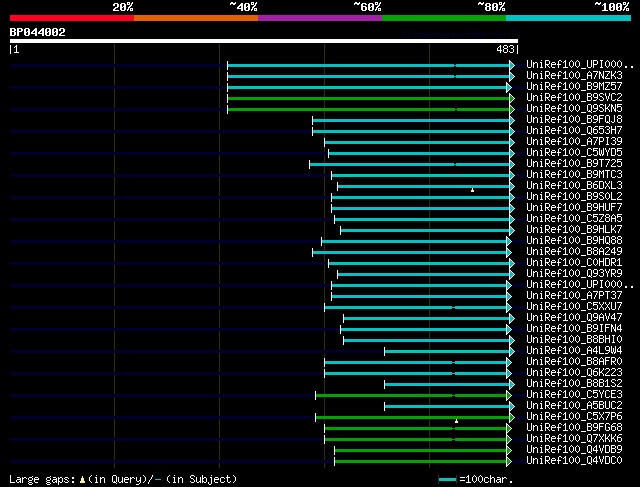Select the UniRef100_Q6K223 label

coord(574,373)
